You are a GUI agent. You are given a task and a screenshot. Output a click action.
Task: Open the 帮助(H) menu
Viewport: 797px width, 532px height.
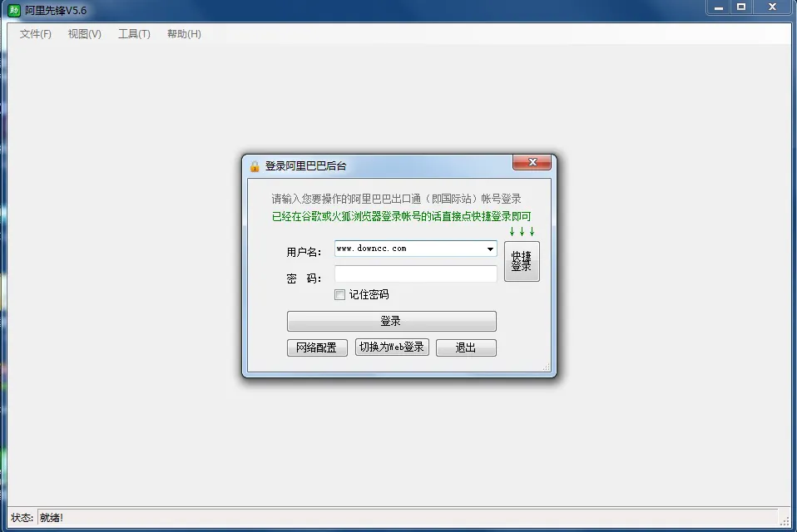coord(184,34)
